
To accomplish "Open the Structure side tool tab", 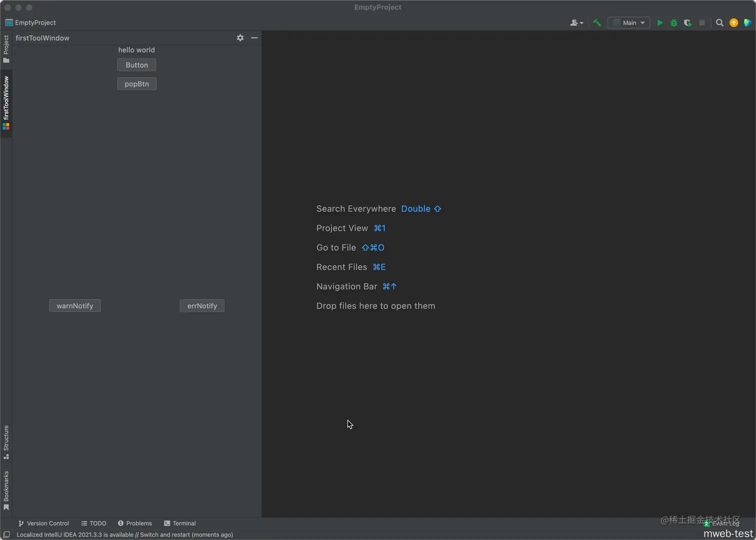I will [6, 442].
